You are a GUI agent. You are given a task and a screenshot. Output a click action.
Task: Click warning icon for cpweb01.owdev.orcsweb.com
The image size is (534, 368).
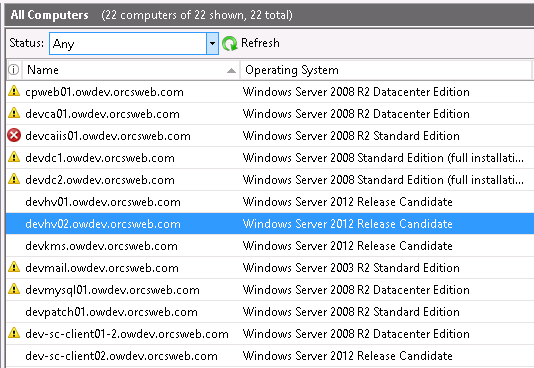coord(14,91)
